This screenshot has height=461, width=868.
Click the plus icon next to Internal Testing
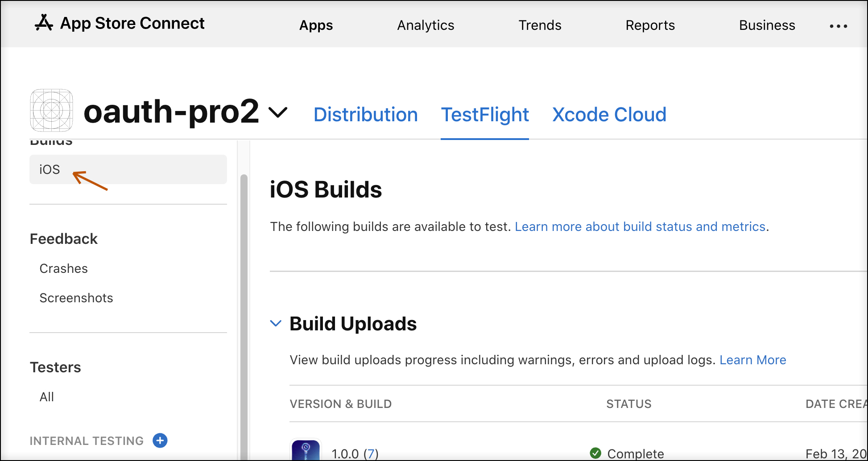[160, 440]
